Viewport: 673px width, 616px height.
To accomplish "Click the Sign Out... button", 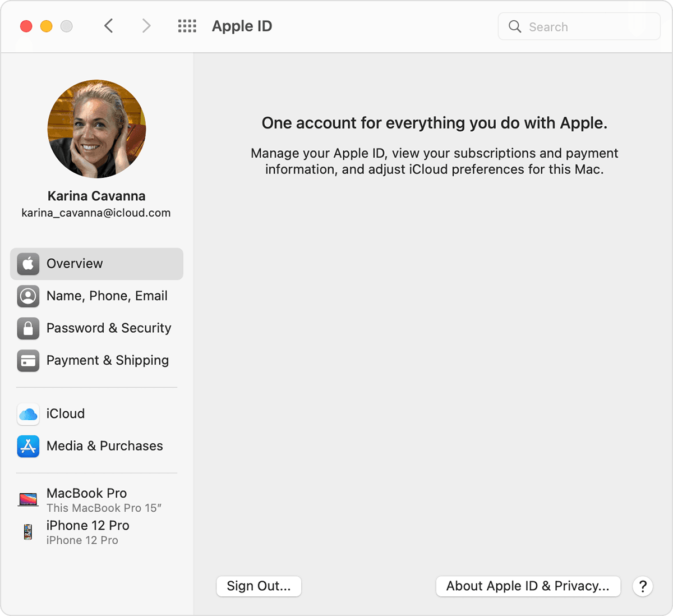I will 259,586.
